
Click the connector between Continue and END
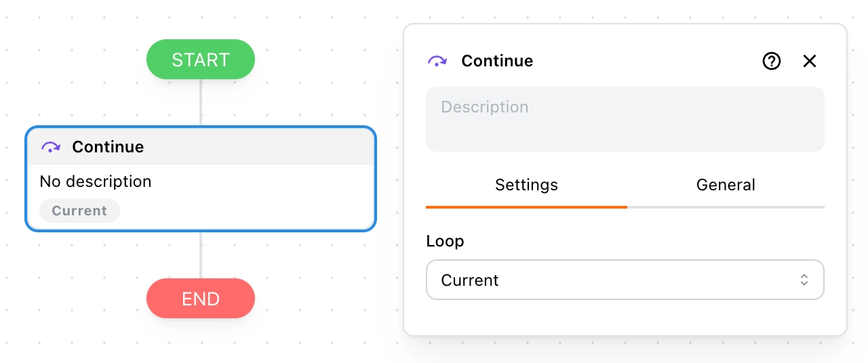[x=201, y=255]
